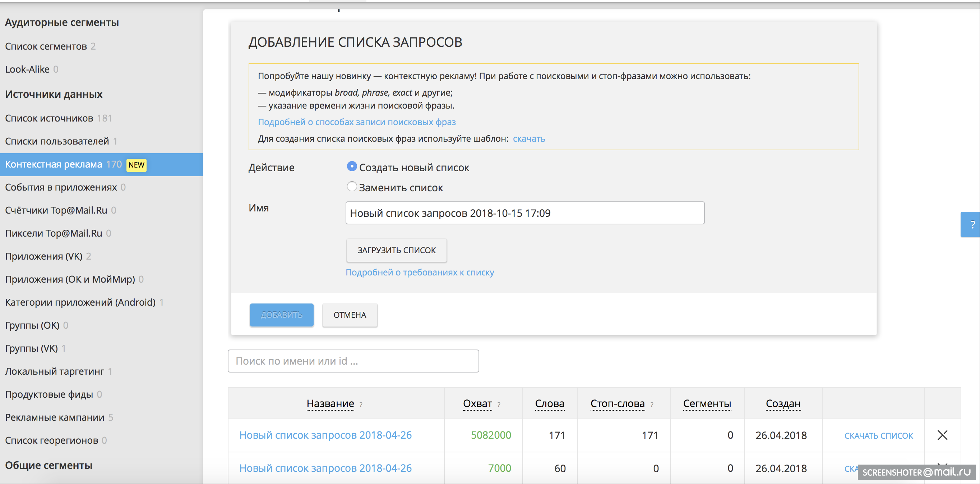Click help icon beside Стоп-слова header
The width and height of the screenshot is (980, 484).
point(652,405)
